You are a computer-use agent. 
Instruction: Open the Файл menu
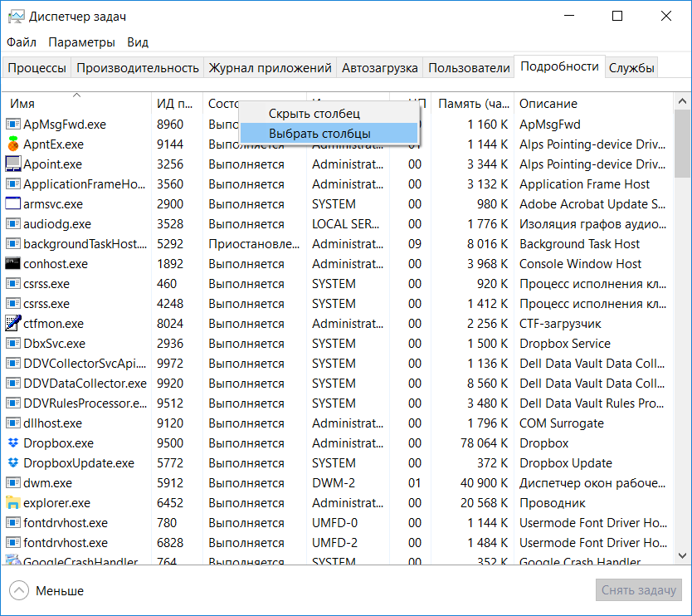click(x=22, y=42)
